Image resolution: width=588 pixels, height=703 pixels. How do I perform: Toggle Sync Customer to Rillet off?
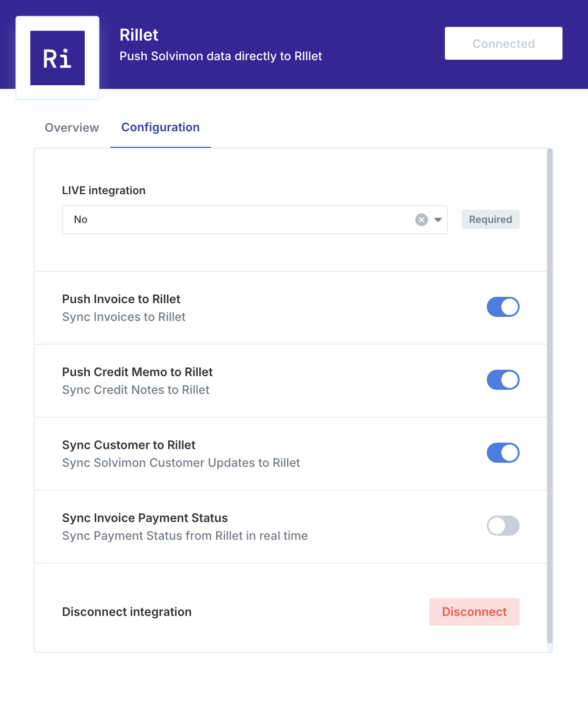click(503, 453)
